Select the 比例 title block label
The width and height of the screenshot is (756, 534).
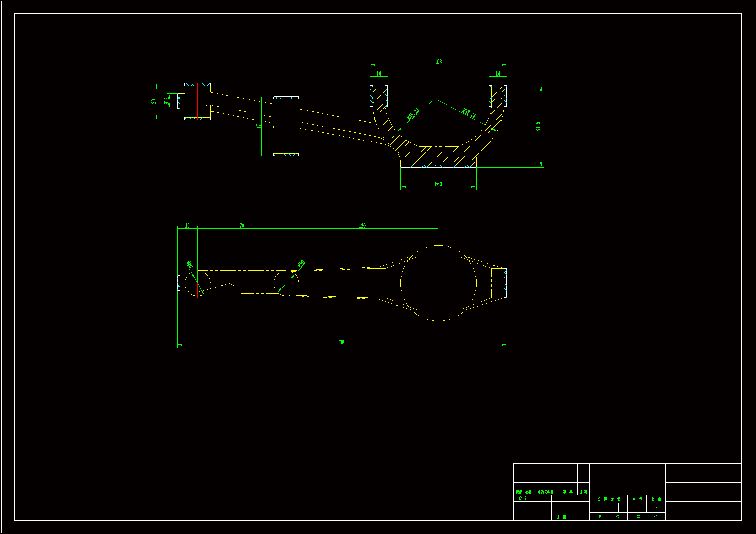(656, 499)
